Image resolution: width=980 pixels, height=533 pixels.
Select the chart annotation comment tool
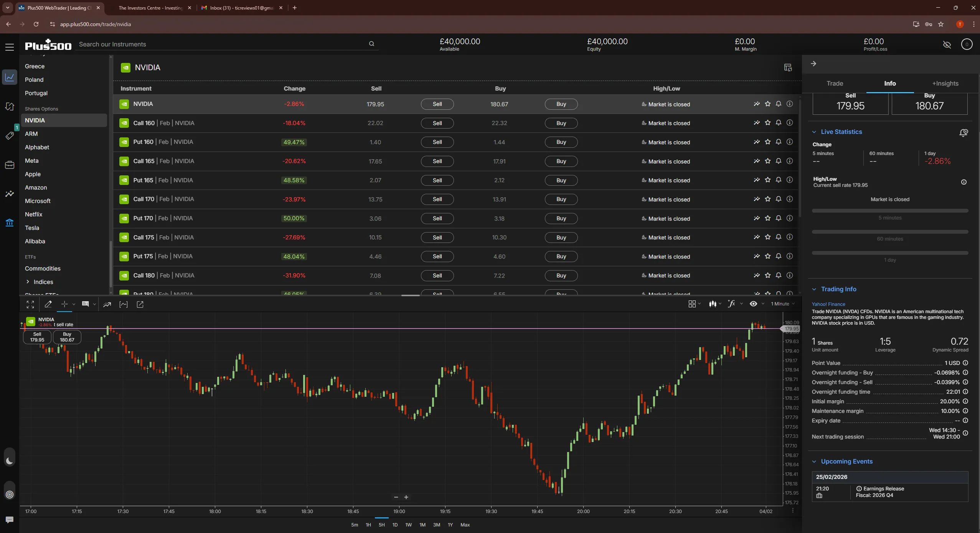pos(86,304)
